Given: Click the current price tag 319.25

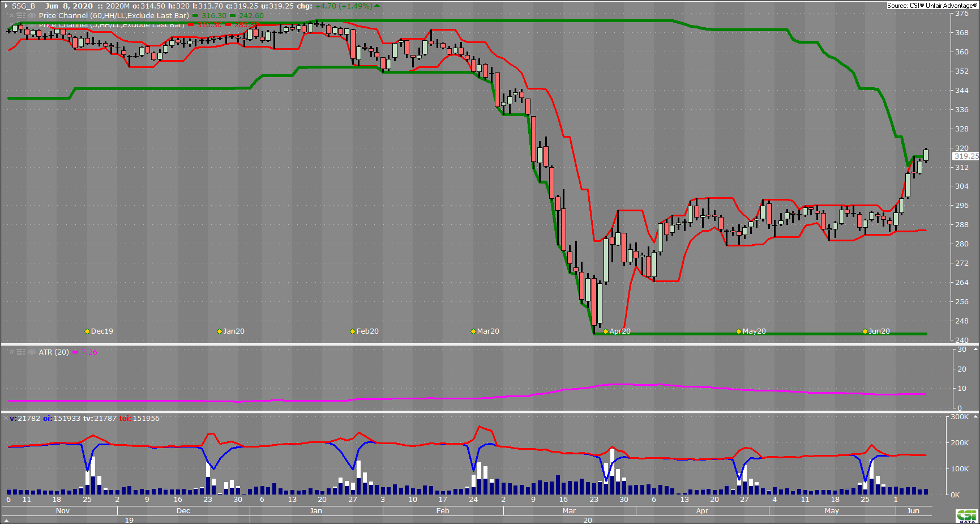Looking at the screenshot, I should click(x=966, y=156).
